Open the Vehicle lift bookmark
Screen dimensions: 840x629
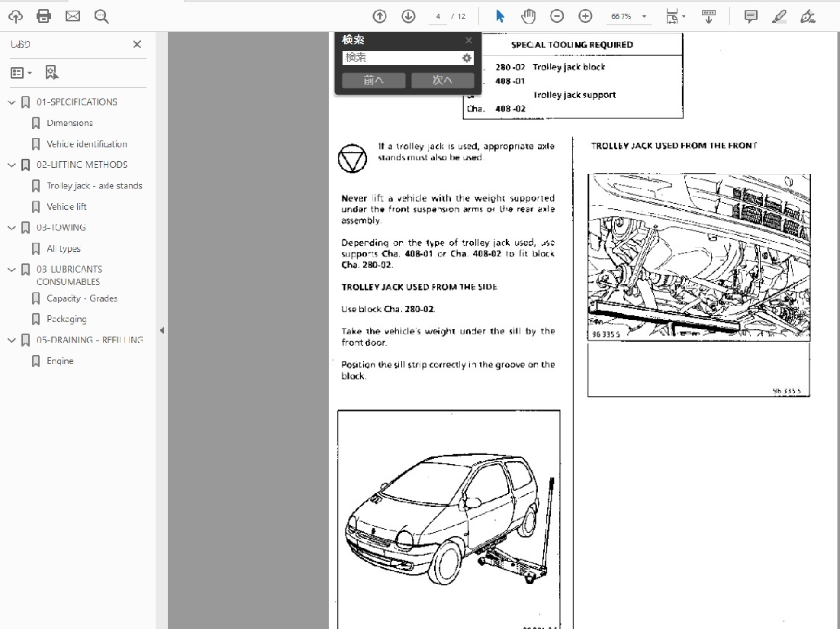[x=66, y=207]
